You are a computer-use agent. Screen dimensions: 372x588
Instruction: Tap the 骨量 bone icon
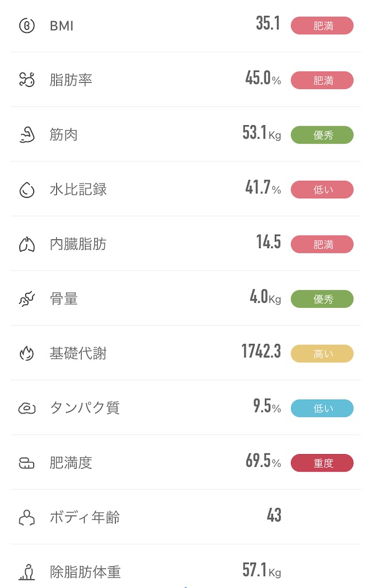(25, 298)
